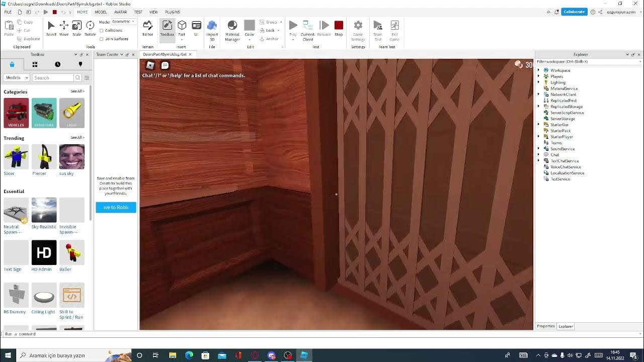This screenshot has height=362, width=644.
Task: Open Toolbox Creations lightbulb tab
Action: (80, 64)
